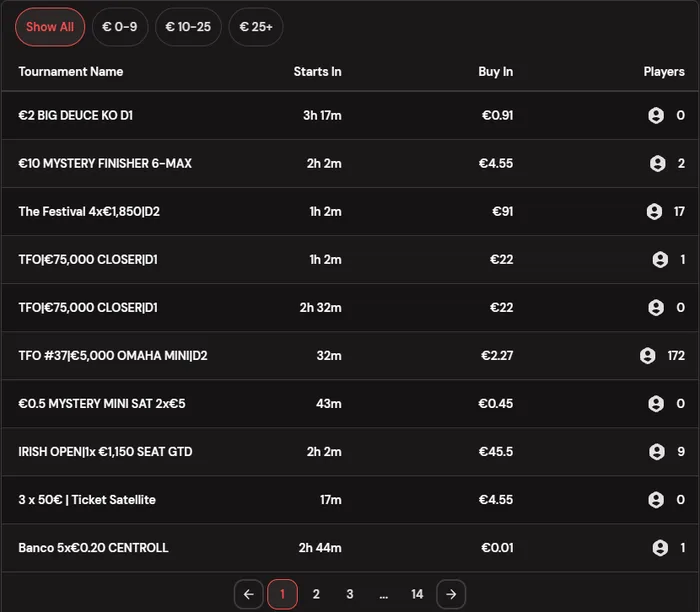Image resolution: width=700 pixels, height=612 pixels.
Task: Open pagination page 1
Action: [282, 594]
